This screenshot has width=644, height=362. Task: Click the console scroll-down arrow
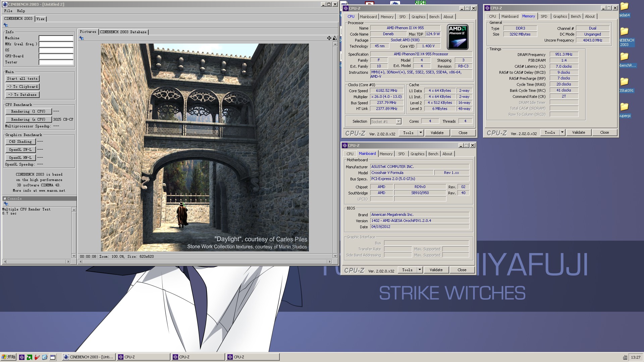click(74, 256)
